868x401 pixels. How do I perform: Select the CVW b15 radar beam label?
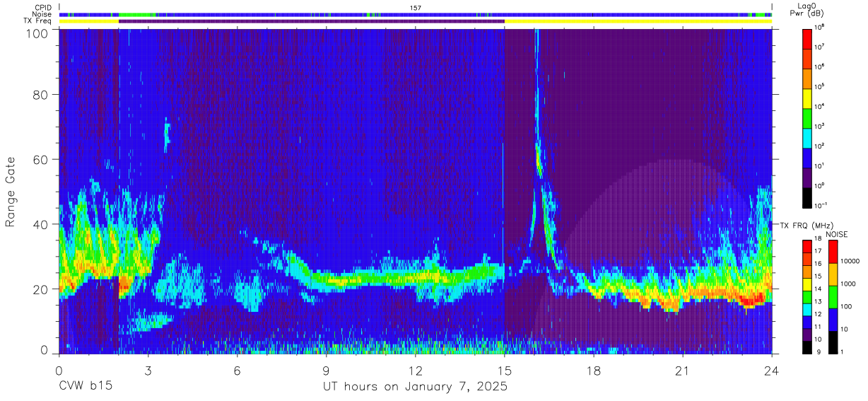pos(86,387)
